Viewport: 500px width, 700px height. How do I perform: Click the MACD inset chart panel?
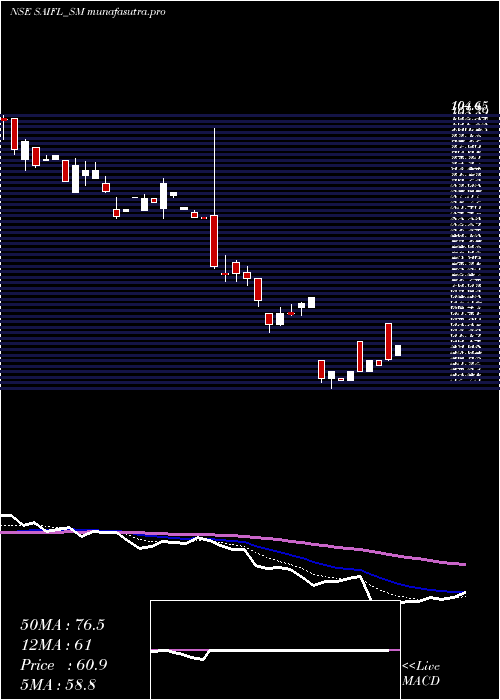pos(275,650)
